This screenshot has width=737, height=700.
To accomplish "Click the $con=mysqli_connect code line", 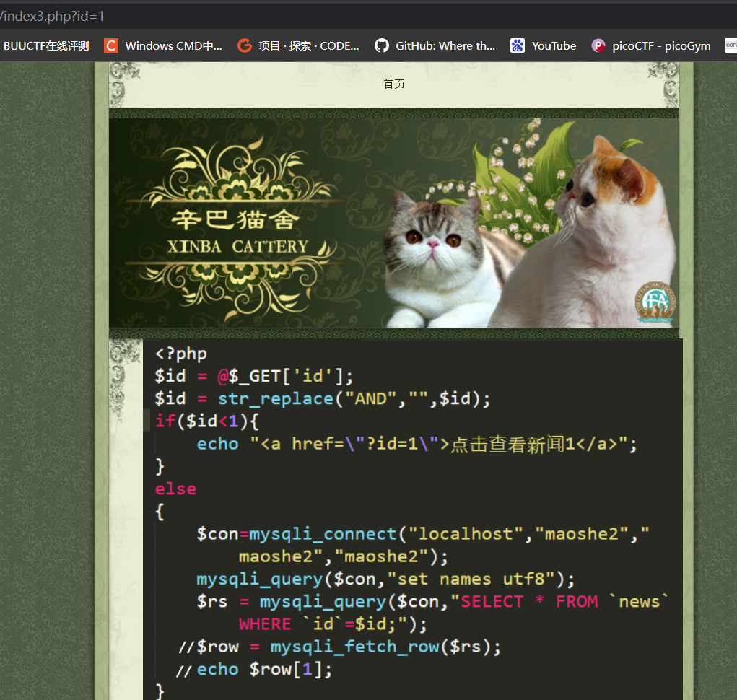I will click(x=423, y=534).
